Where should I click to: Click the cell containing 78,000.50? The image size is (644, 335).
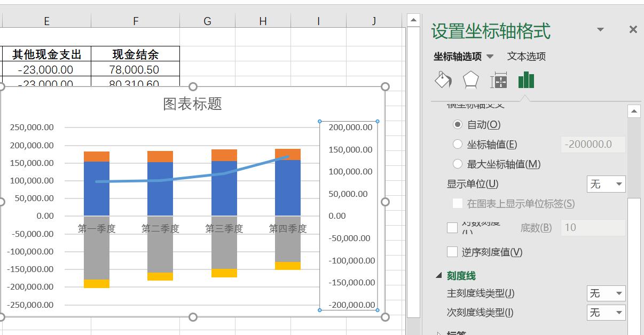coord(136,69)
